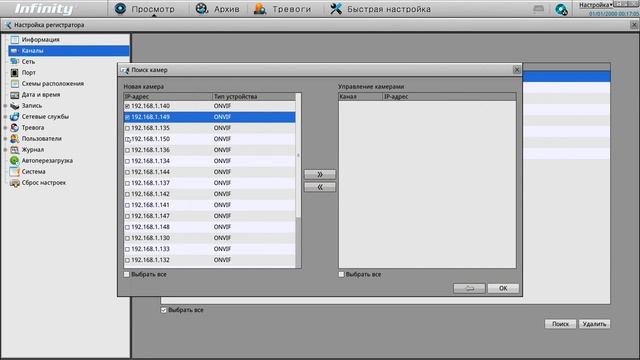Select row 192.168.1.130
The width and height of the screenshot is (640, 360).
click(210, 238)
